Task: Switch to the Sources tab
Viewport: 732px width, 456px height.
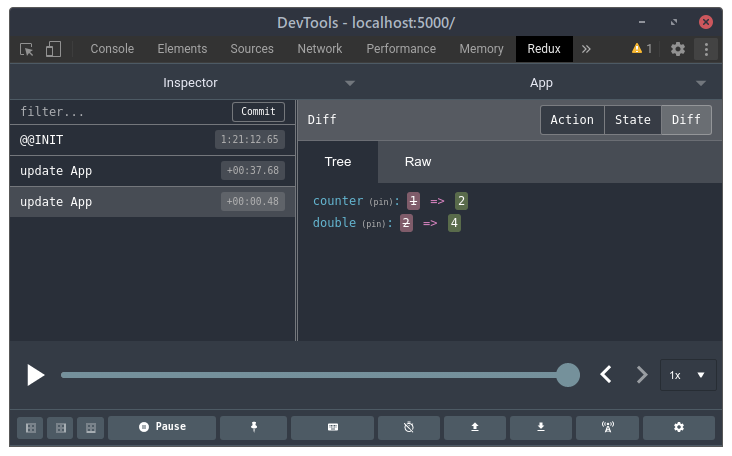Action: [x=252, y=49]
